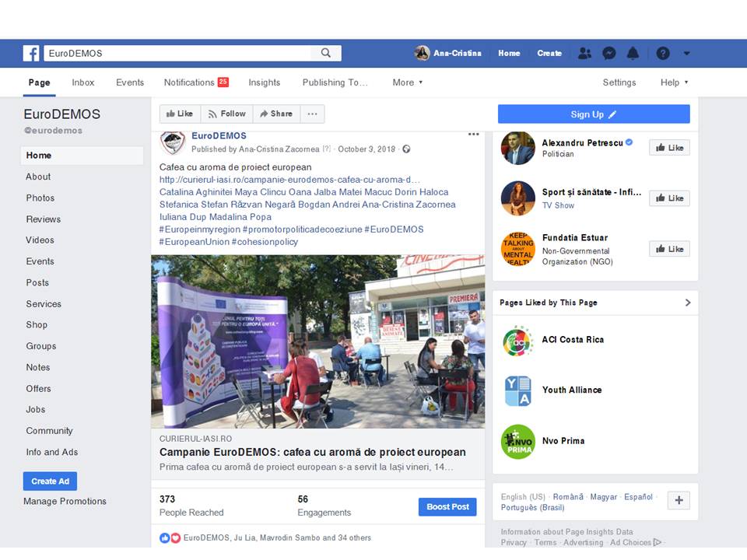Screen dimensions: 747x560
Task: Open page Settings
Action: tap(619, 82)
